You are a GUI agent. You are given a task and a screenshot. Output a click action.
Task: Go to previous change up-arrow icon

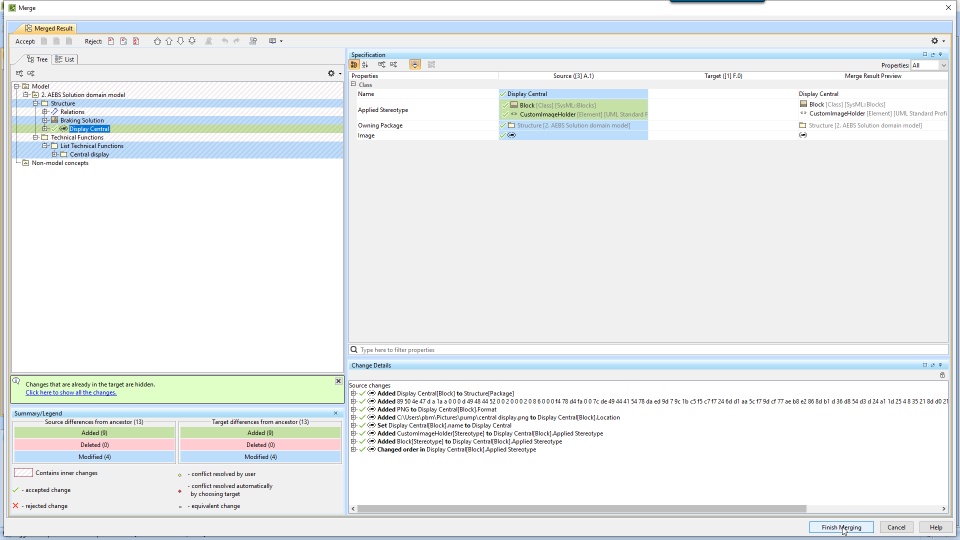[x=169, y=41]
